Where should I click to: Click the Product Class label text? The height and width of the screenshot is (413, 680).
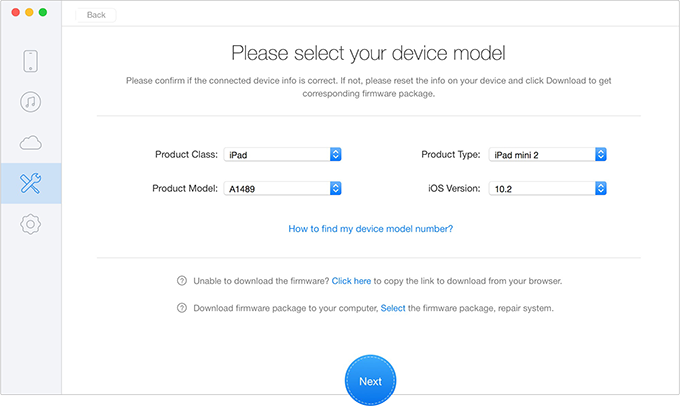186,154
